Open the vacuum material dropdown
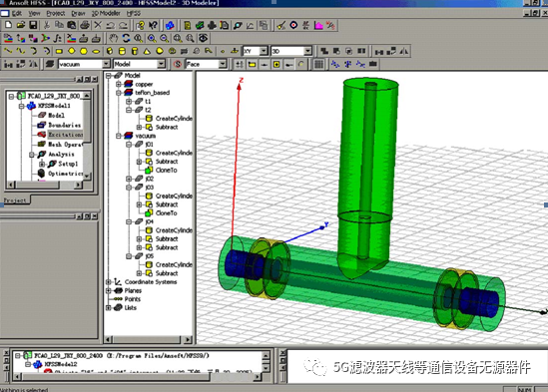Screen dimensions: 548x392 (106, 64)
